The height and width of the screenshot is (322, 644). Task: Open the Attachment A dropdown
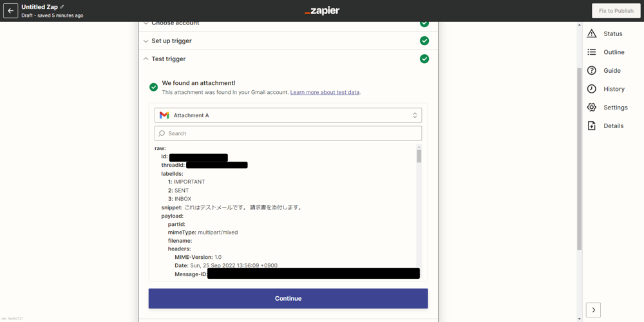(x=289, y=115)
